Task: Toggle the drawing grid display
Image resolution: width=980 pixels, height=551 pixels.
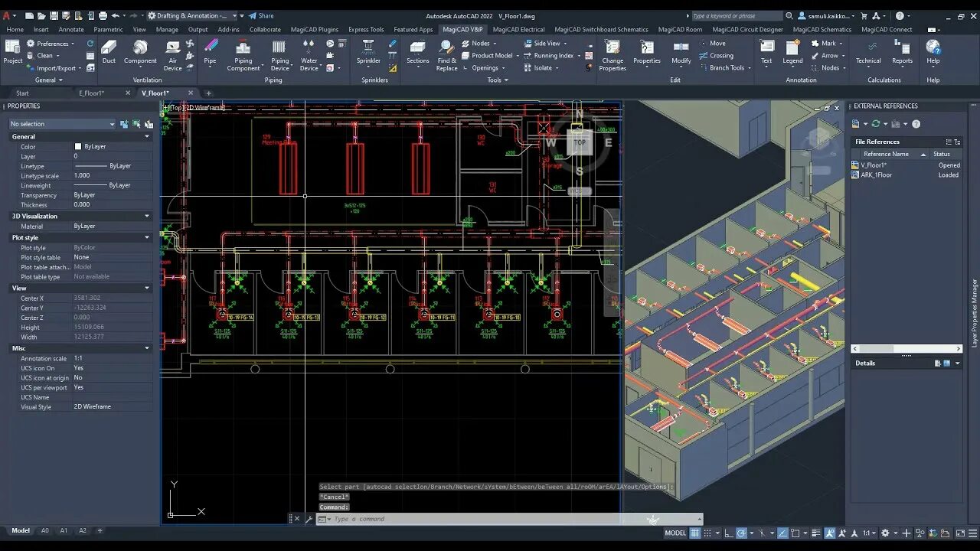Action: click(695, 533)
